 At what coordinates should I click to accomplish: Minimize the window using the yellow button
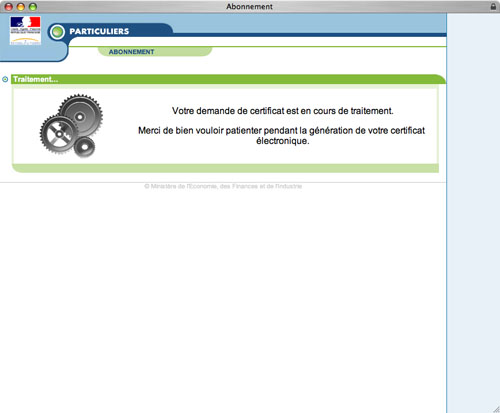(21, 7)
